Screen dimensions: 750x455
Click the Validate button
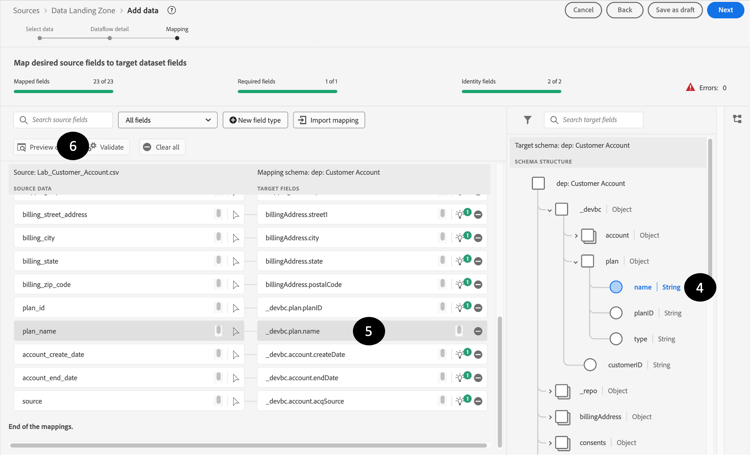[x=108, y=147]
